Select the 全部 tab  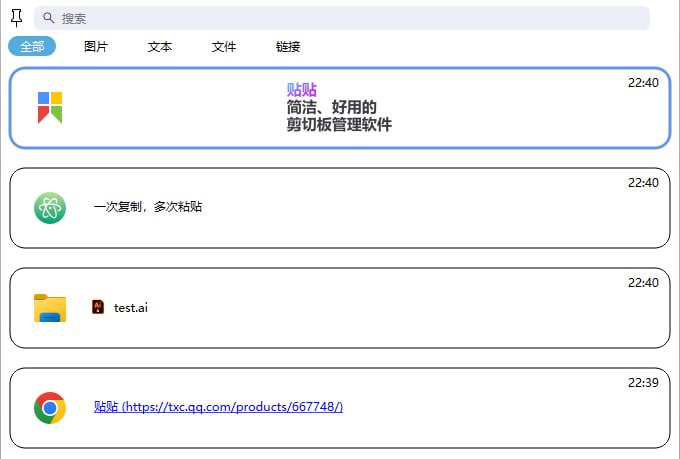[x=32, y=46]
